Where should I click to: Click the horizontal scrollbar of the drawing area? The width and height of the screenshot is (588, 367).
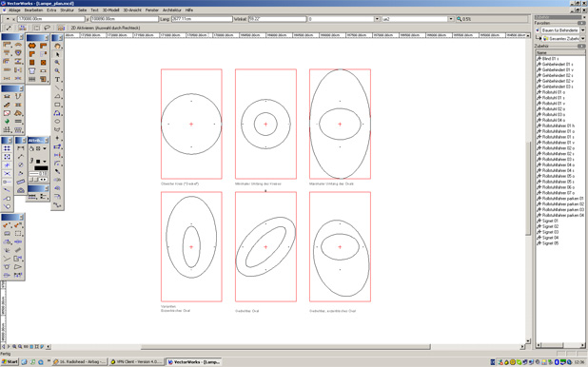tap(285, 347)
